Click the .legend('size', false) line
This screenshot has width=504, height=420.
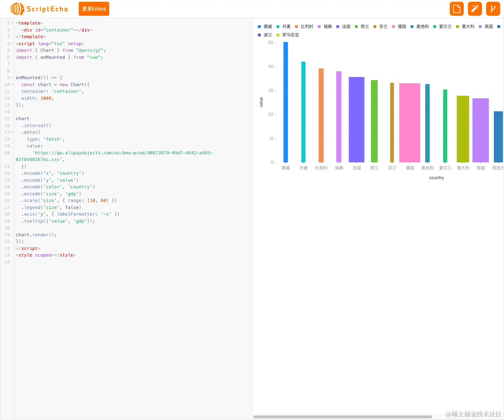point(51,208)
